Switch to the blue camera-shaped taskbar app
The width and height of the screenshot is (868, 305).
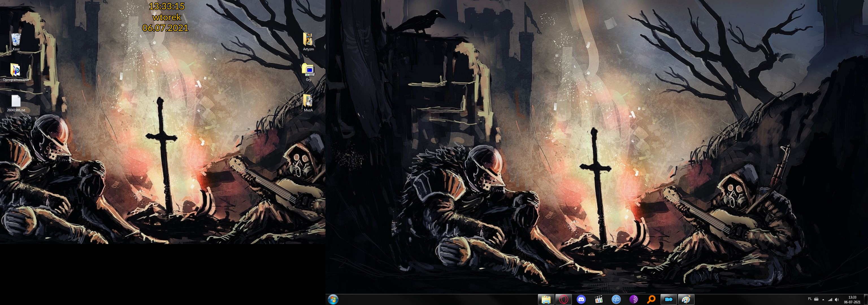coord(669,299)
